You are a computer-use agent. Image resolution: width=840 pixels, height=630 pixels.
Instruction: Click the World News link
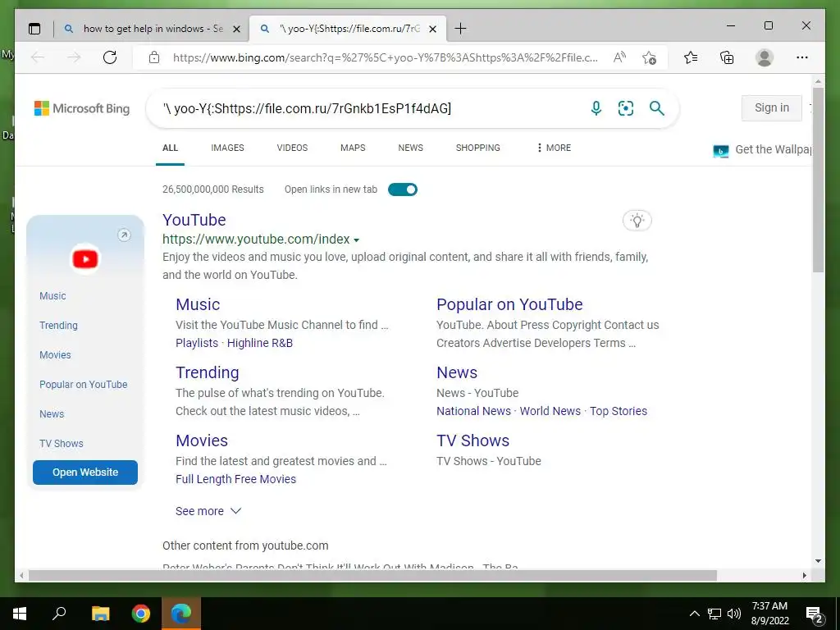coord(550,412)
